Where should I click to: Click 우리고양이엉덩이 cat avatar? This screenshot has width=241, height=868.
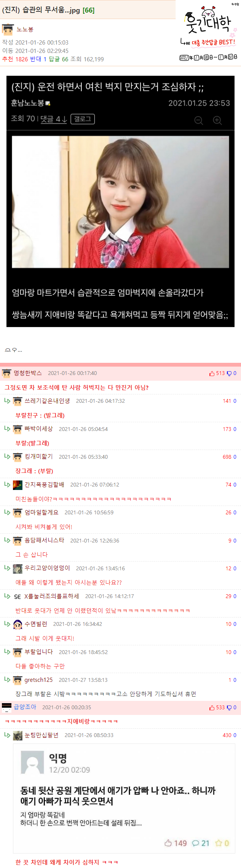click(17, 568)
